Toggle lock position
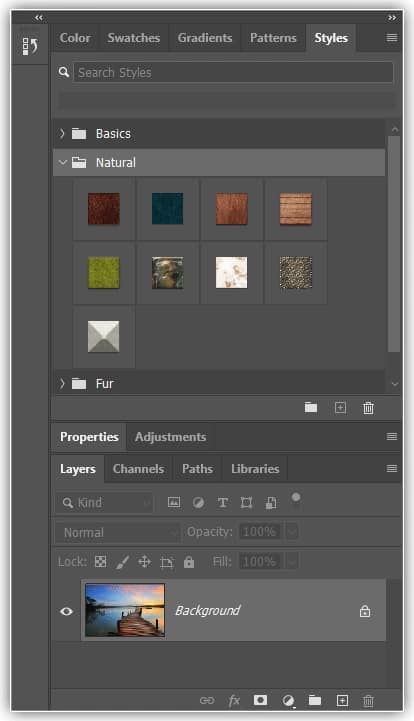Image resolution: width=414 pixels, height=721 pixels. coord(144,561)
